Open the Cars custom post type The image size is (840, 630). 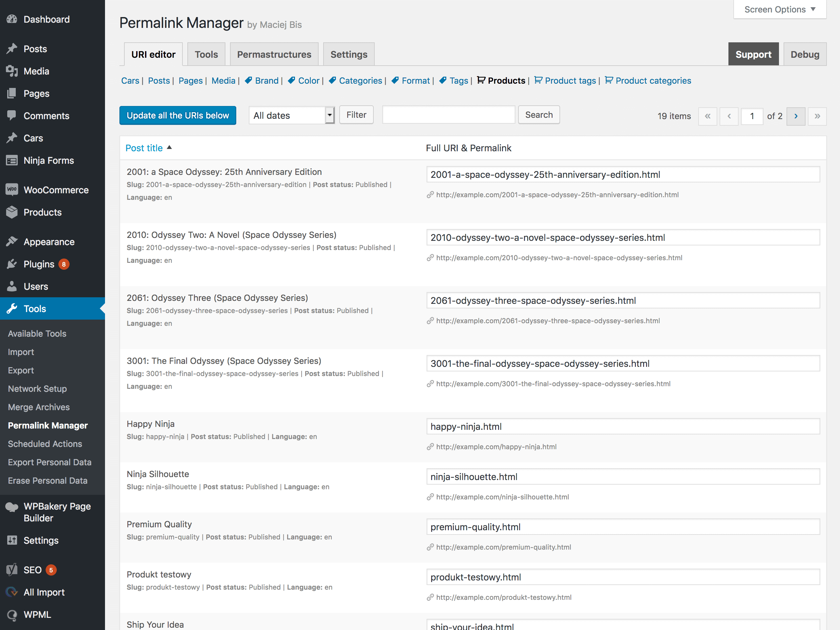[x=33, y=138]
